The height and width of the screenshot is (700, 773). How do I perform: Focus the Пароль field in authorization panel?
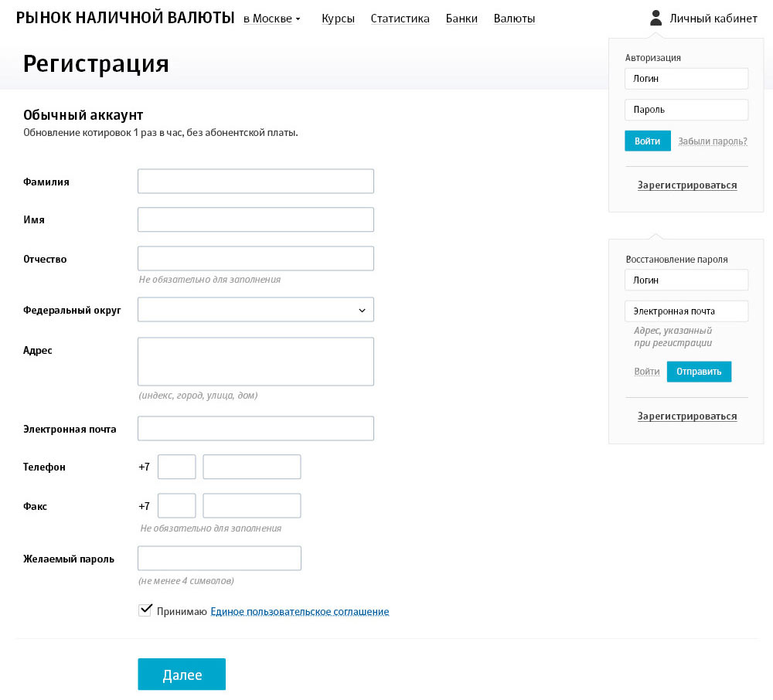tap(686, 110)
